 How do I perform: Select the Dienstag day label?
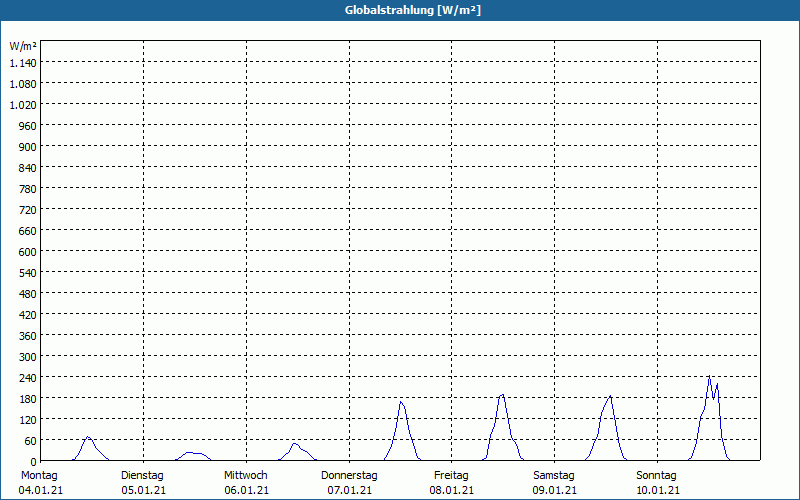tap(142, 476)
